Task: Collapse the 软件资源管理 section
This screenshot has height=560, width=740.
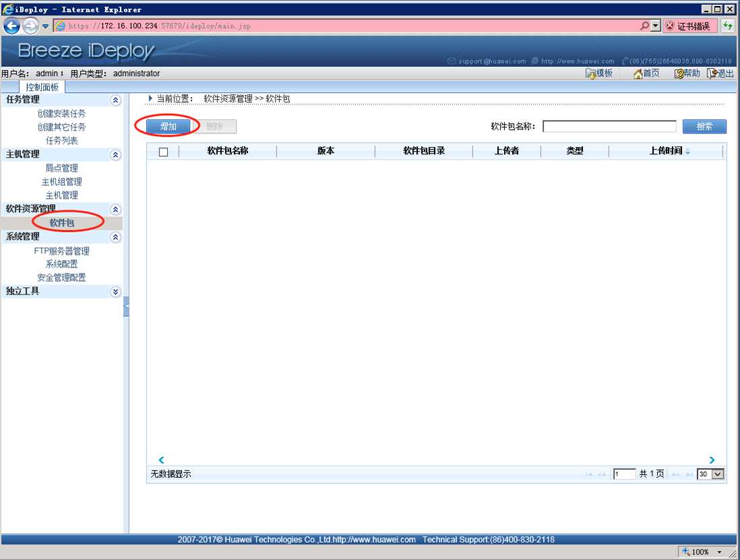Action: tap(115, 210)
